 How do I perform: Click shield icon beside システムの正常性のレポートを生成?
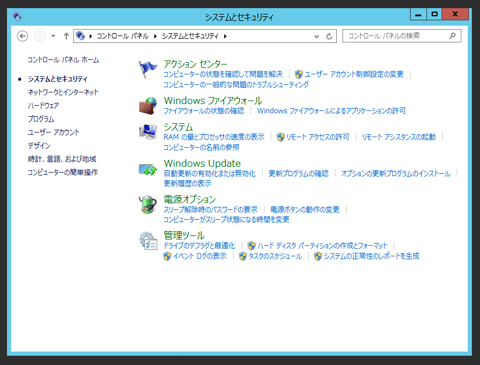[x=318, y=256]
